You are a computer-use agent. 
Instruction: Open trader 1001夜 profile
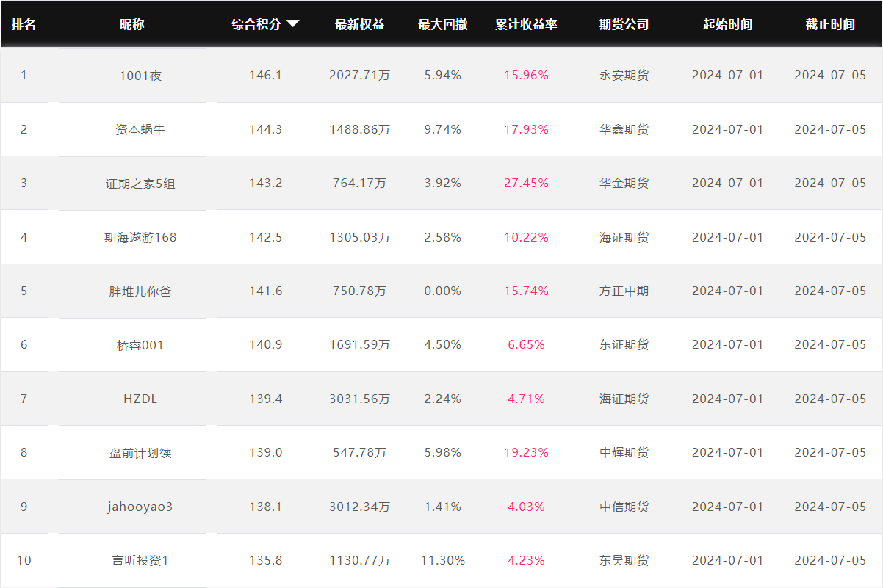[x=140, y=75]
